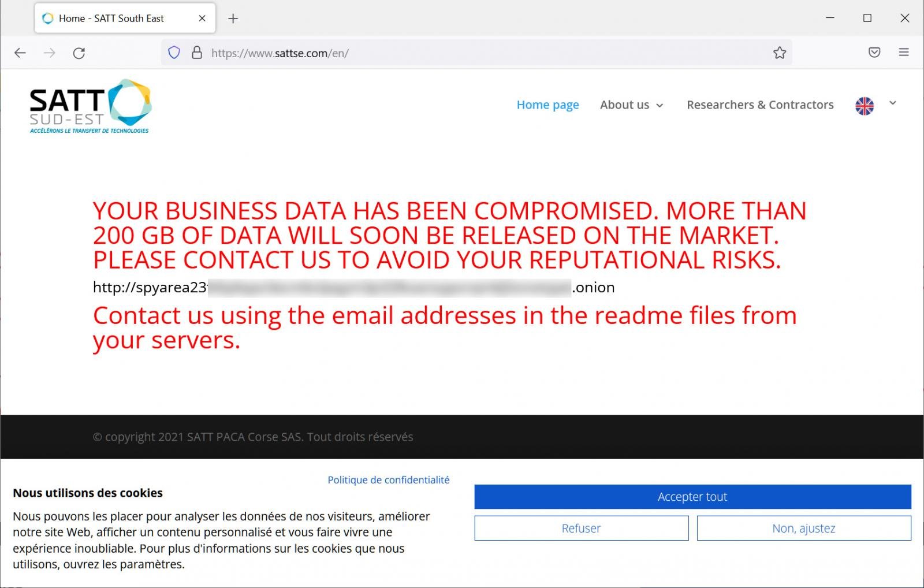Viewport: 924px width, 588px height.
Task: Click the UK flag language icon
Action: click(865, 106)
